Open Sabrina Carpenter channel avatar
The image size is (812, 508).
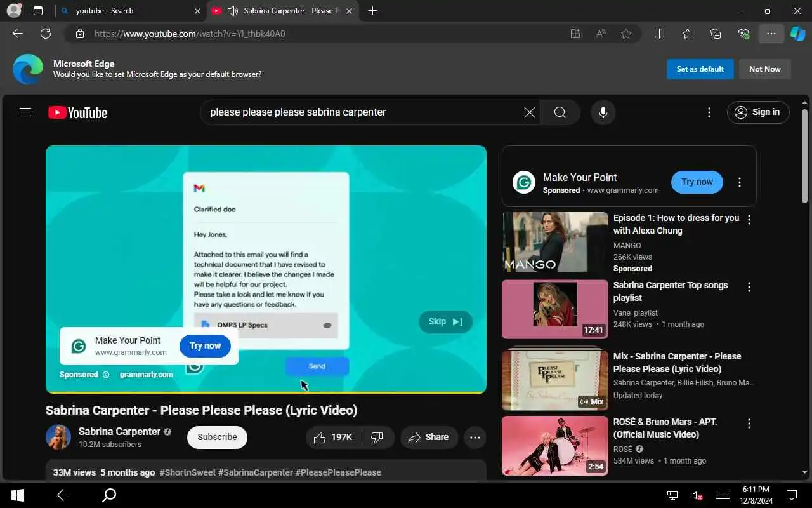click(58, 437)
